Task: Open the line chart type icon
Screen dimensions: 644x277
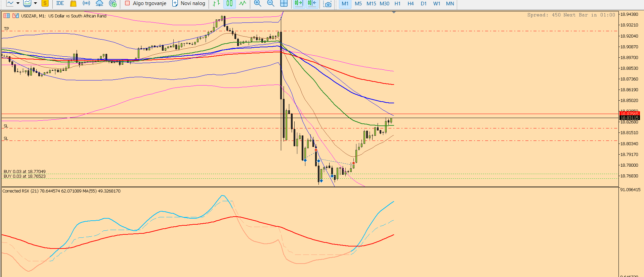Action: (x=10, y=3)
